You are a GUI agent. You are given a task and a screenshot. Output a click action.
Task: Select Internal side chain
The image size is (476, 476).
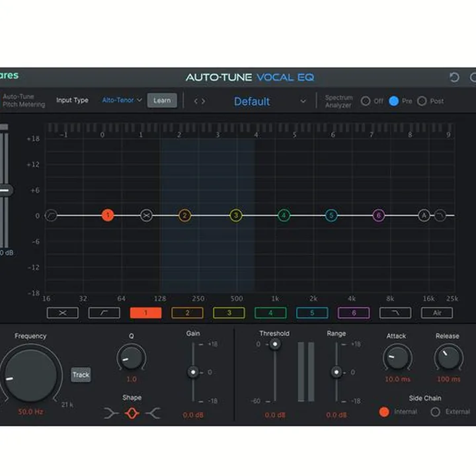(384, 412)
